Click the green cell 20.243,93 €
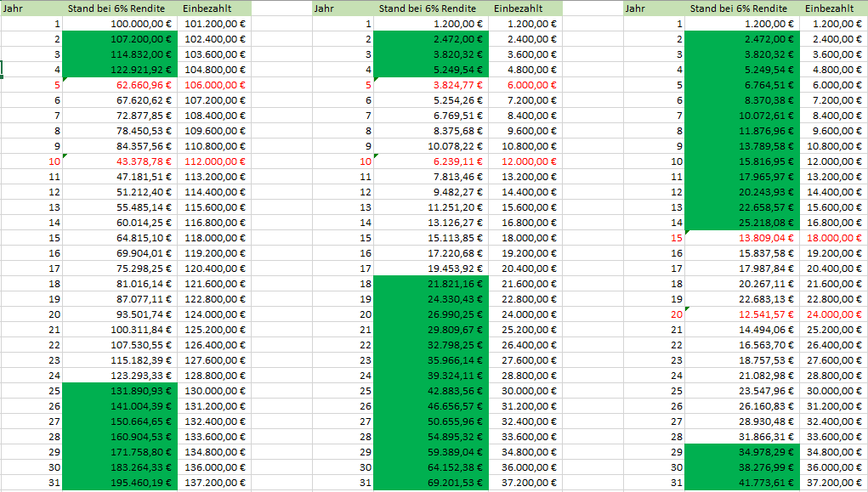 point(742,192)
